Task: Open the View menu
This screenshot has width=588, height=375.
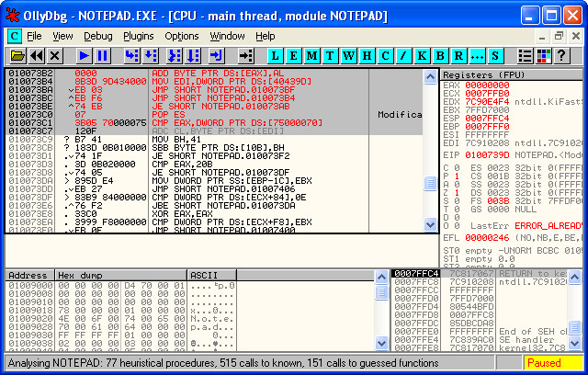Action: 62,37
